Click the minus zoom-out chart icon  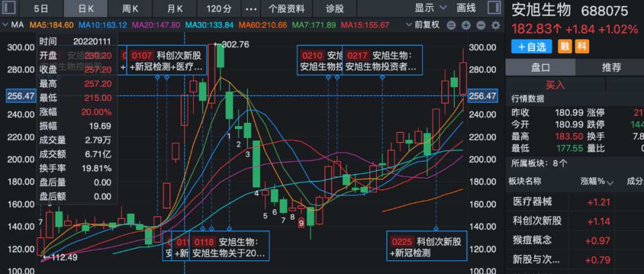pyautogui.click(x=481, y=26)
